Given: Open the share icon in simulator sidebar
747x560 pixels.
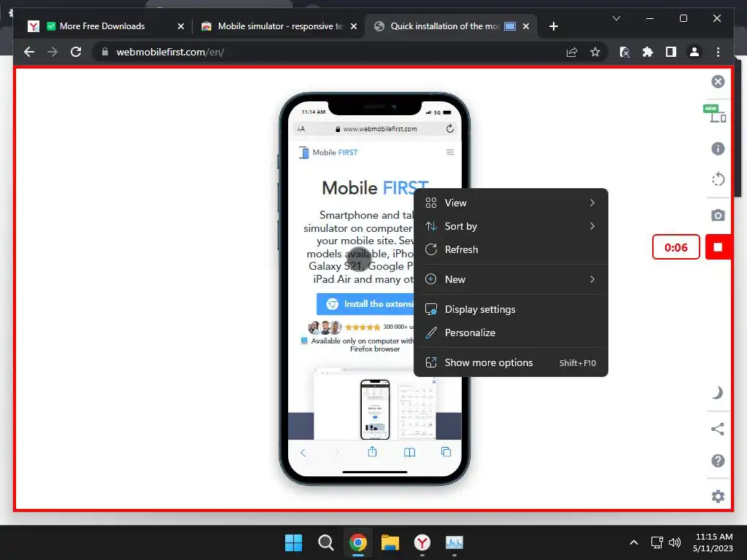Looking at the screenshot, I should pyautogui.click(x=718, y=429).
